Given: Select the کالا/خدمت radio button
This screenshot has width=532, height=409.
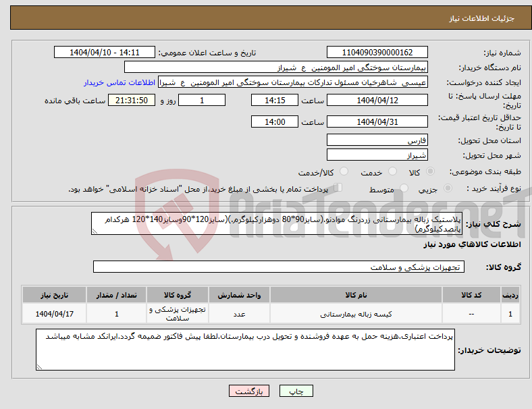Looking at the screenshot, I should point(344,171).
